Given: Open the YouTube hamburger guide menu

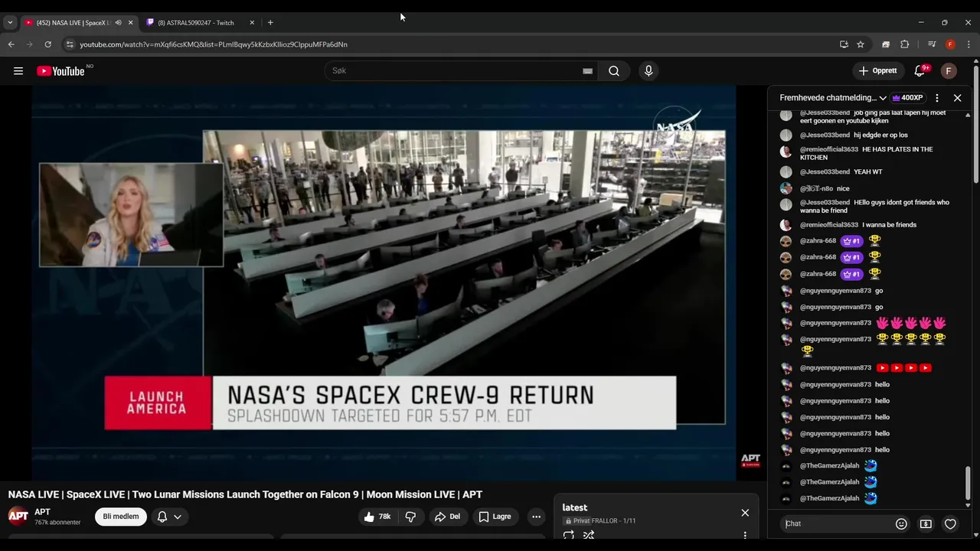Looking at the screenshot, I should 18,71.
